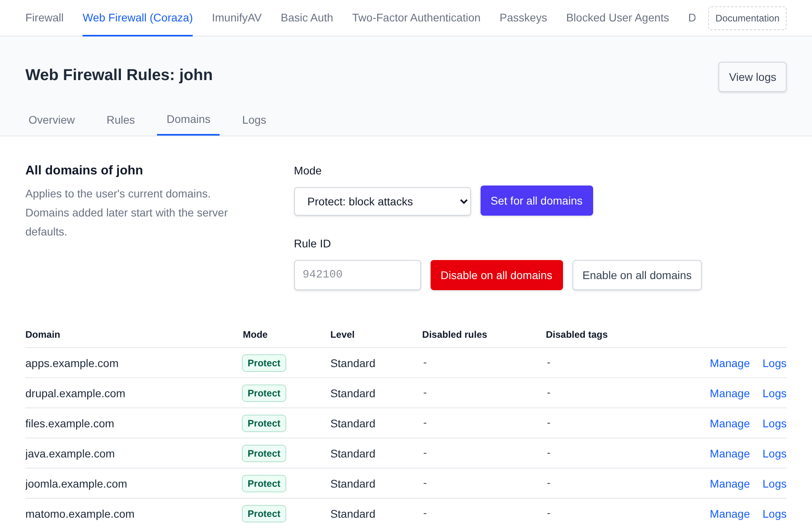Viewport: 812px width, 528px height.
Task: Manage java.example.com domain
Action: (730, 453)
